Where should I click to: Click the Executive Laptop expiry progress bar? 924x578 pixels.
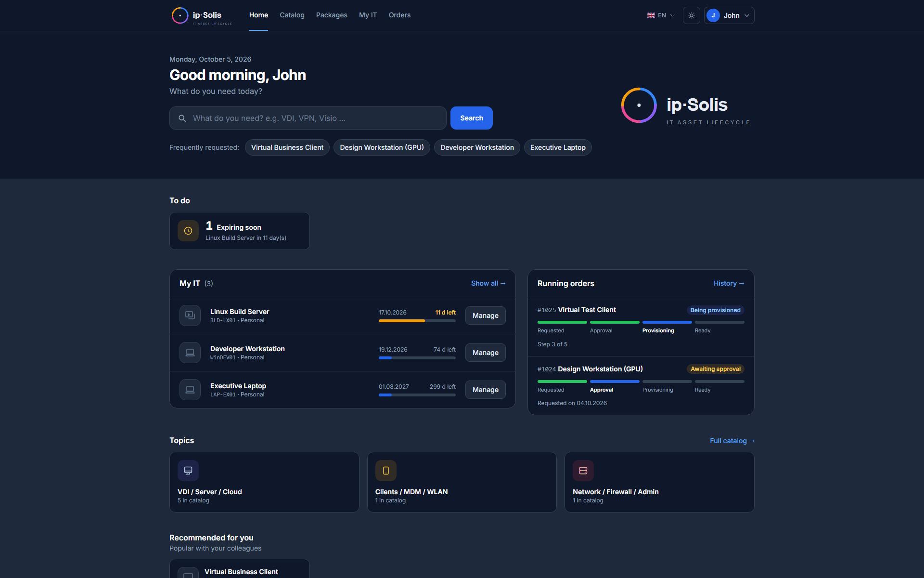[x=417, y=395]
